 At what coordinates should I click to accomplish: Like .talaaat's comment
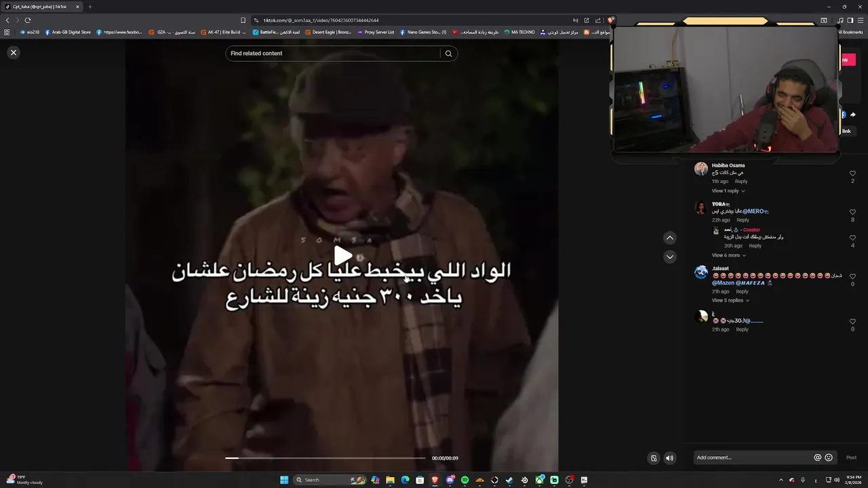[852, 277]
